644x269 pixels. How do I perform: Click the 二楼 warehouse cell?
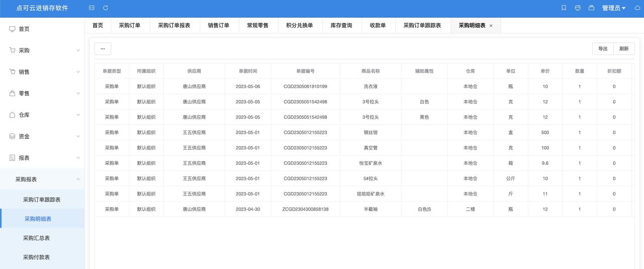470,209
